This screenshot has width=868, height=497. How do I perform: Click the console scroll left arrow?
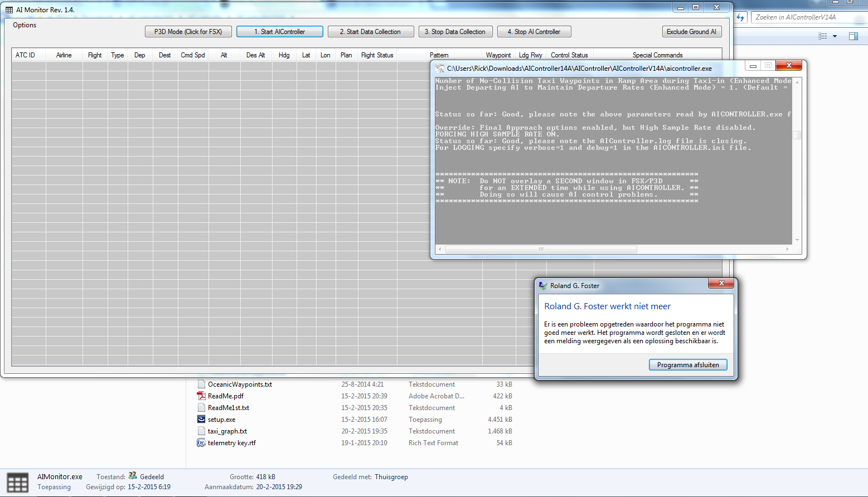[440, 249]
